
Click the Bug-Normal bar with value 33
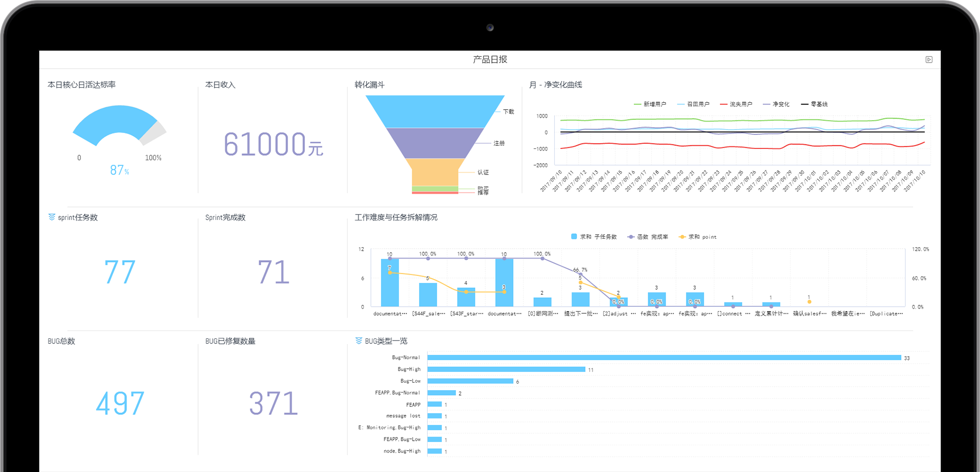(x=664, y=357)
